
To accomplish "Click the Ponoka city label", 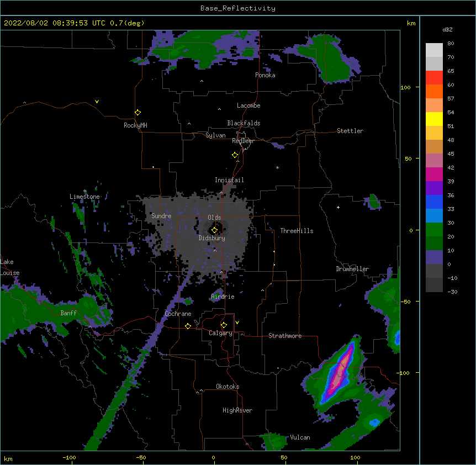I will 265,75.
